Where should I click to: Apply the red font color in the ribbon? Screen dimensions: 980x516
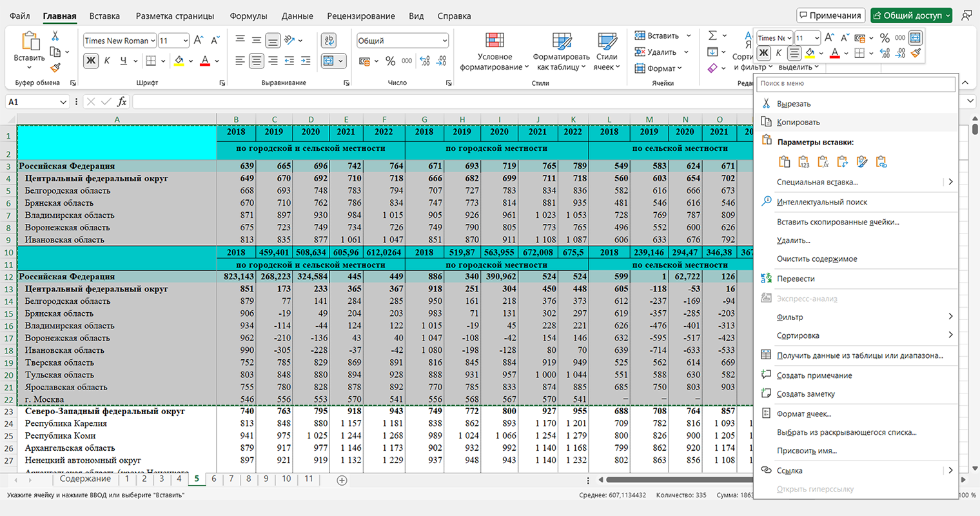pyautogui.click(x=205, y=61)
